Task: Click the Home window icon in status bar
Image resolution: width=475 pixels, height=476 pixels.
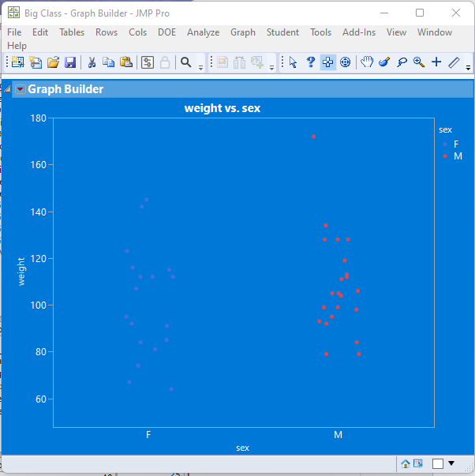Action: [x=406, y=464]
